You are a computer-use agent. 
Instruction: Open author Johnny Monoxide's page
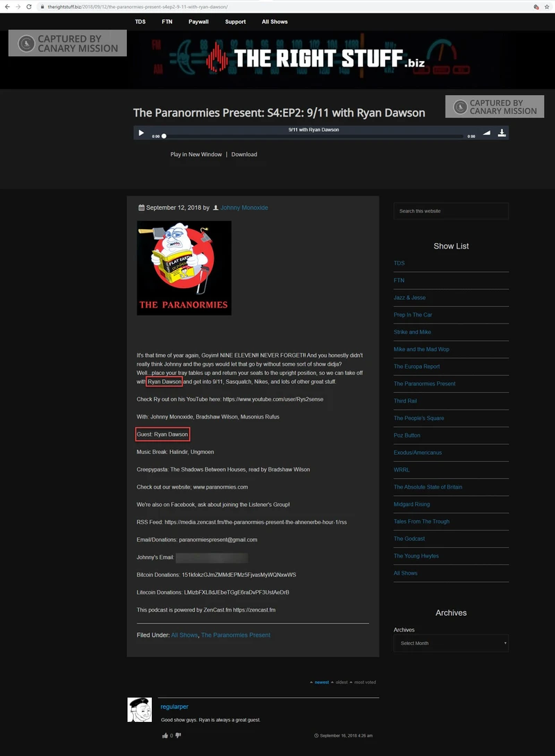click(244, 208)
